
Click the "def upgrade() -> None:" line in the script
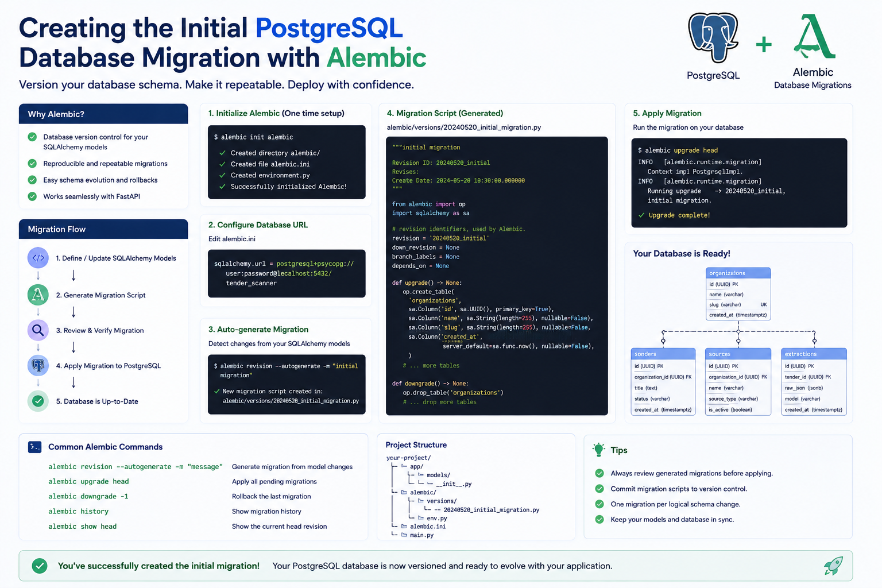(427, 283)
